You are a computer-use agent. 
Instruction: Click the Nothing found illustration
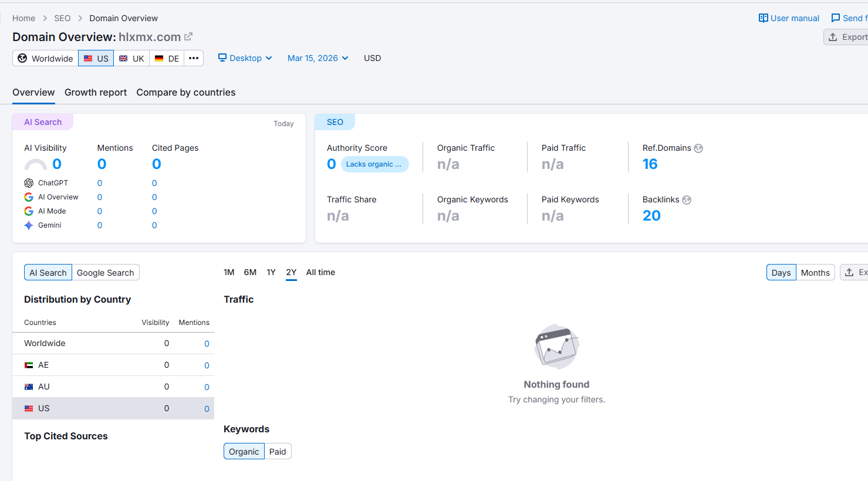pos(556,347)
